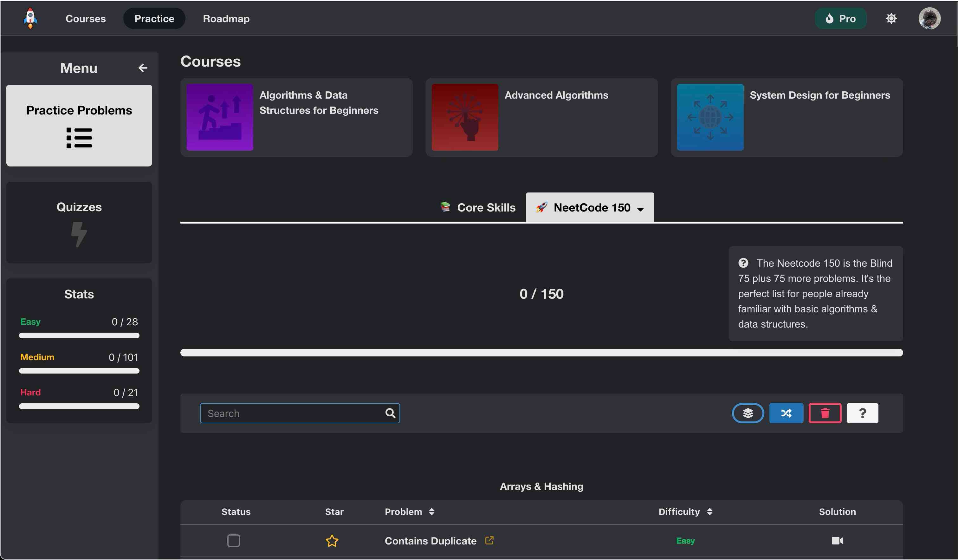Click the Pro upgrade button
Image resolution: width=958 pixels, height=560 pixels.
[x=840, y=18]
